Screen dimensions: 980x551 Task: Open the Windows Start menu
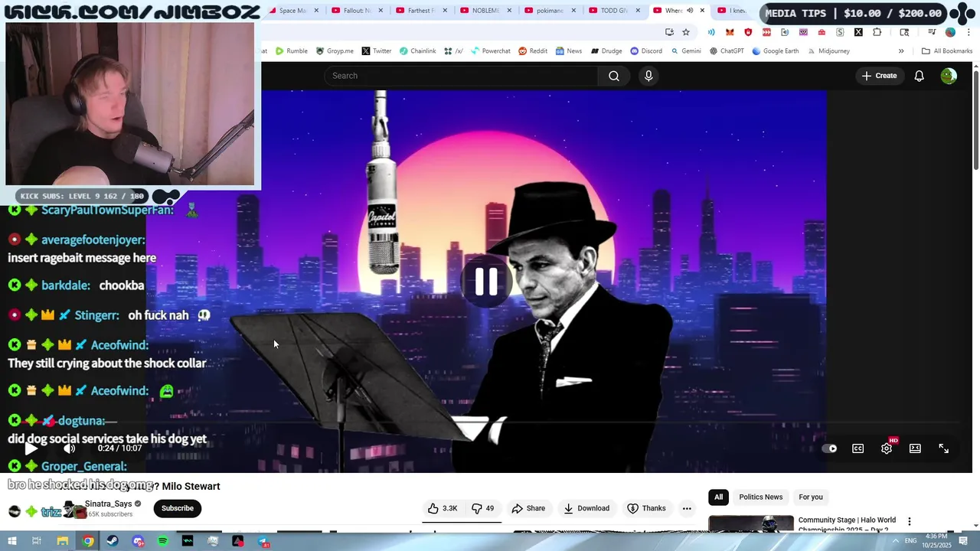(12, 541)
